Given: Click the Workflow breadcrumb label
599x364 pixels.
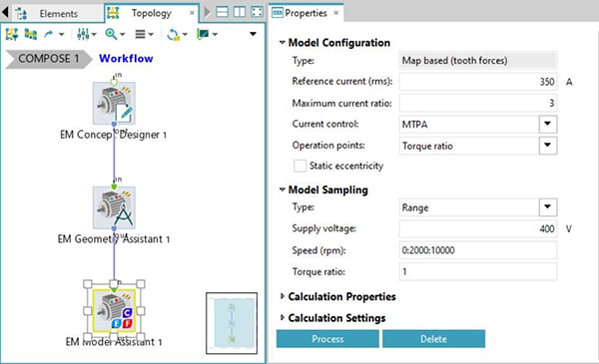Looking at the screenshot, I should point(126,59).
